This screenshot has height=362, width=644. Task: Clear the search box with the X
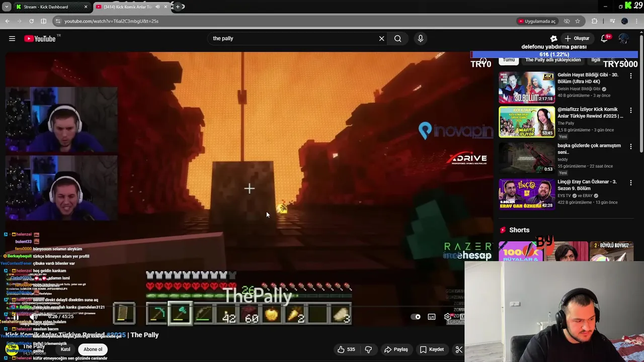(381, 39)
